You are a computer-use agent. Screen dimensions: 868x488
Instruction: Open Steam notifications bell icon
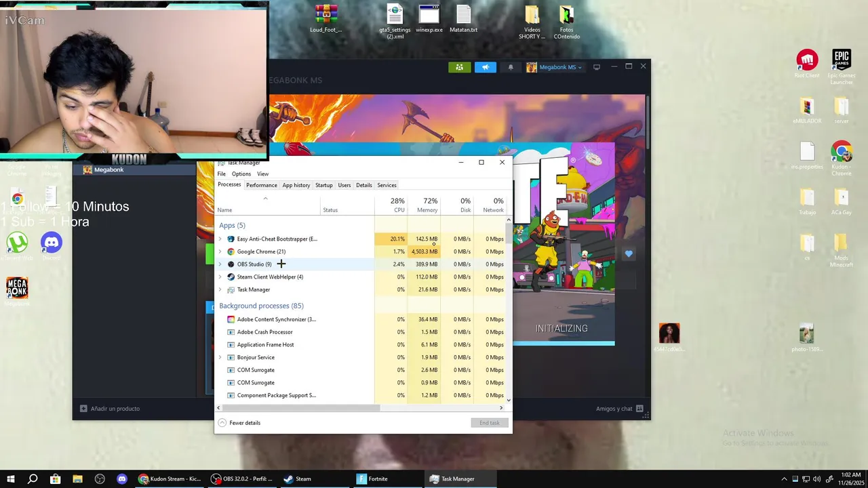[511, 67]
